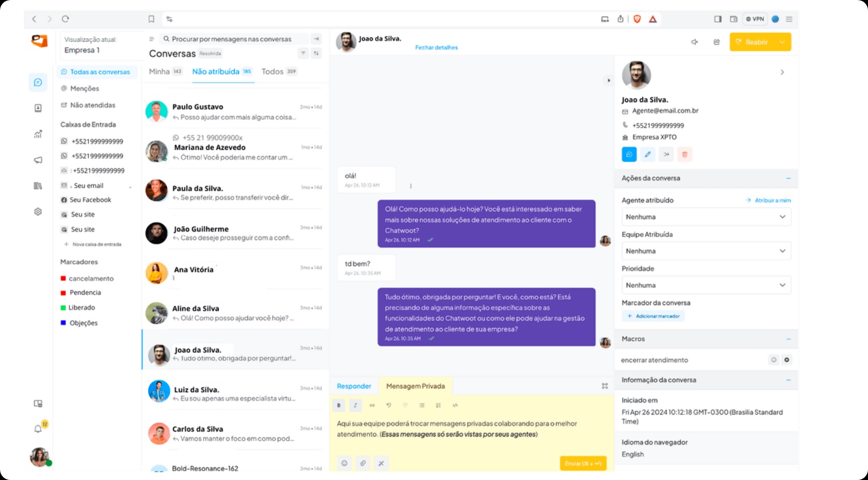Click the share conversation icon in header
The height and width of the screenshot is (480, 868).
tap(717, 42)
